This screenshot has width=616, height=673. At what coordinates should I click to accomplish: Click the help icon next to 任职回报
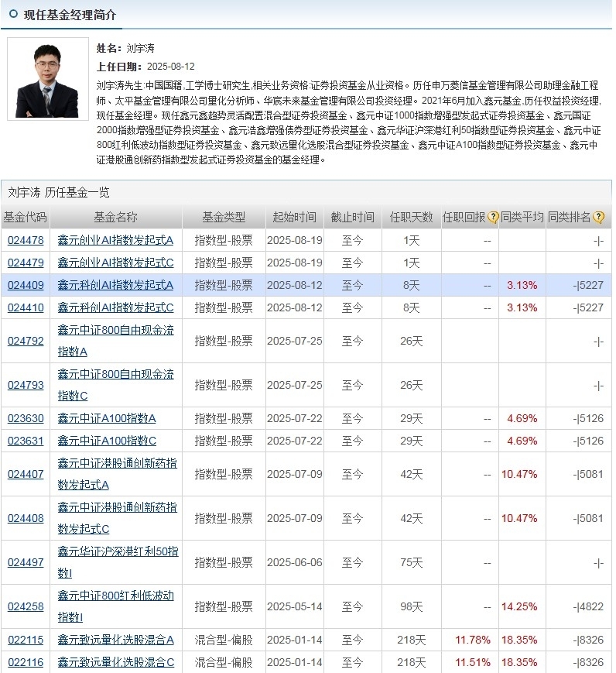tap(493, 217)
